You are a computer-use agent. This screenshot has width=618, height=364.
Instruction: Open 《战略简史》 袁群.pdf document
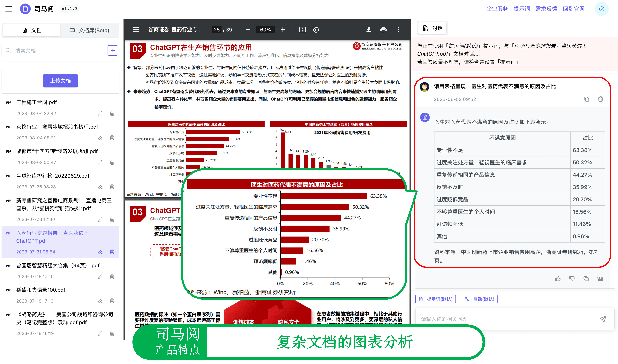(65, 318)
